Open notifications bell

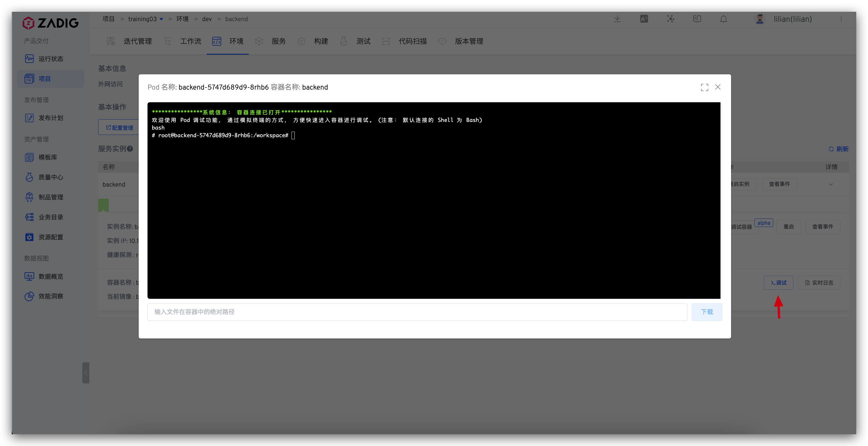tap(723, 19)
